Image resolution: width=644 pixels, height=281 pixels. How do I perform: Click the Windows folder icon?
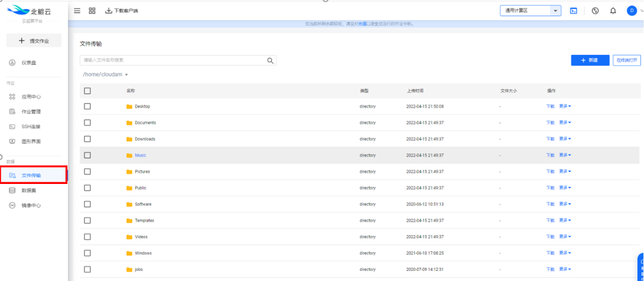[129, 254]
